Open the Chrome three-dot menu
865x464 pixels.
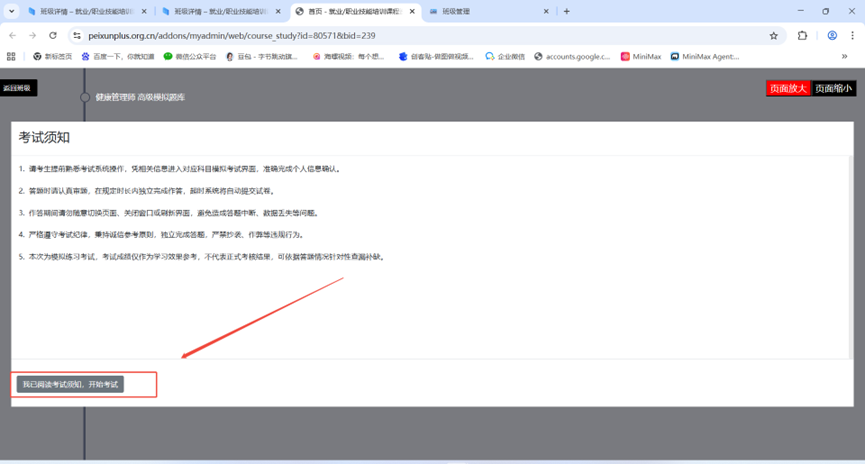[x=852, y=35]
